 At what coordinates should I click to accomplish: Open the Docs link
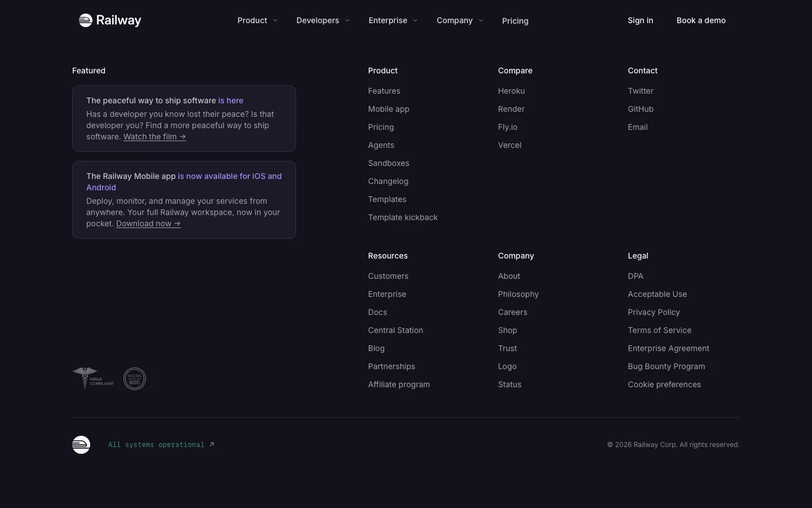377,312
